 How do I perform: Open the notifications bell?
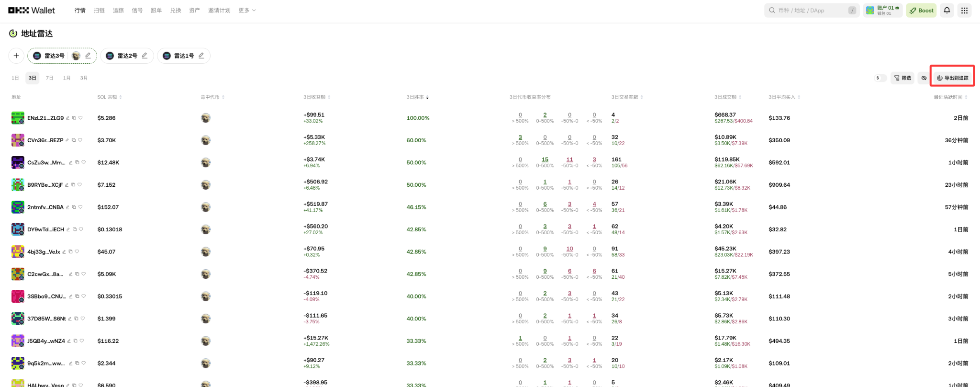tap(947, 10)
